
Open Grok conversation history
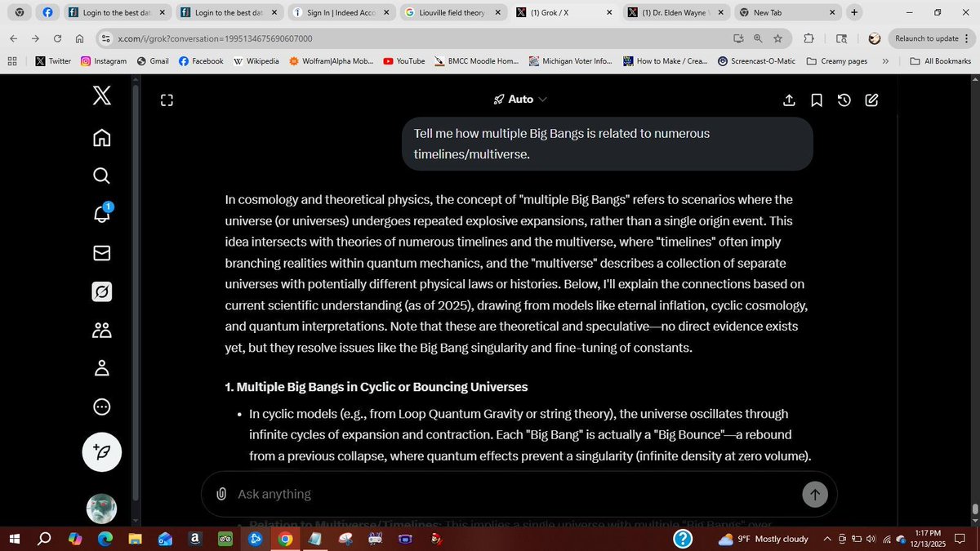(x=844, y=100)
